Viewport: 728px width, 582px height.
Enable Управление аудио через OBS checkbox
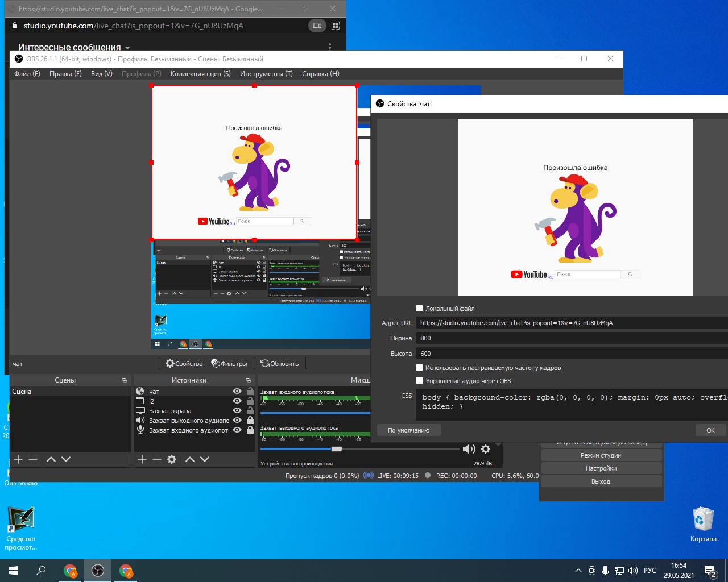420,381
